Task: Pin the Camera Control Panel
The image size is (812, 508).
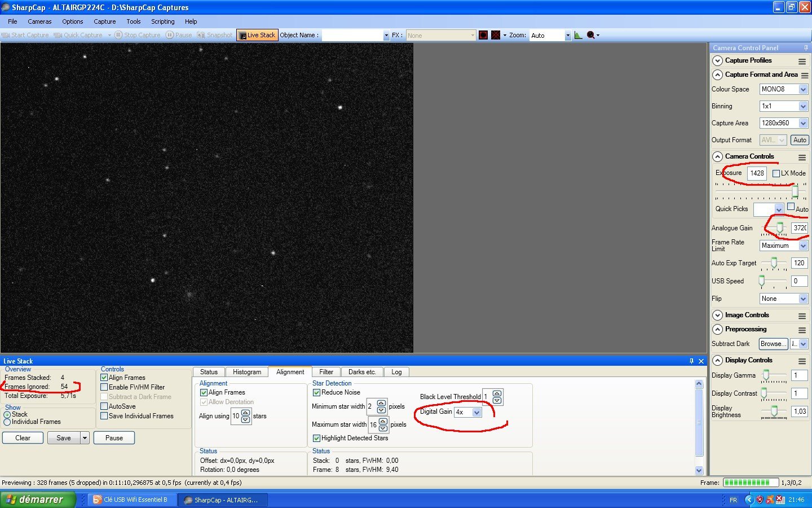Action: 806,48
